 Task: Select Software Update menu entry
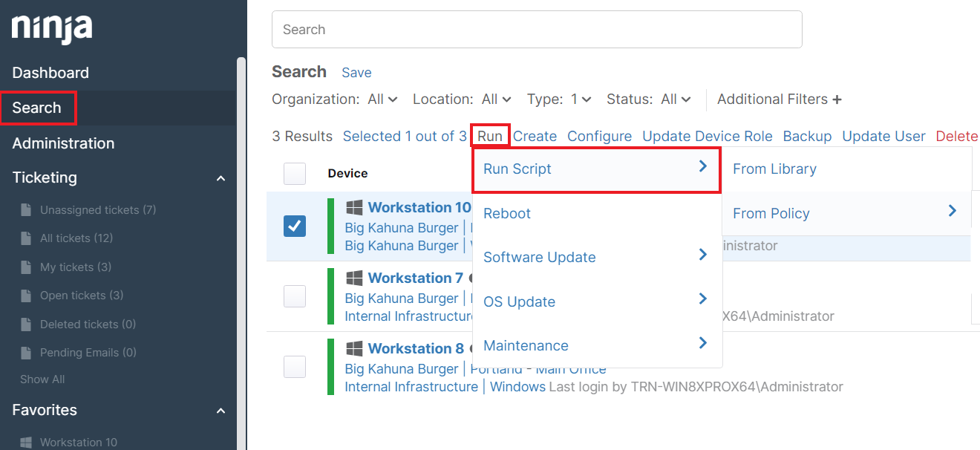pos(597,258)
